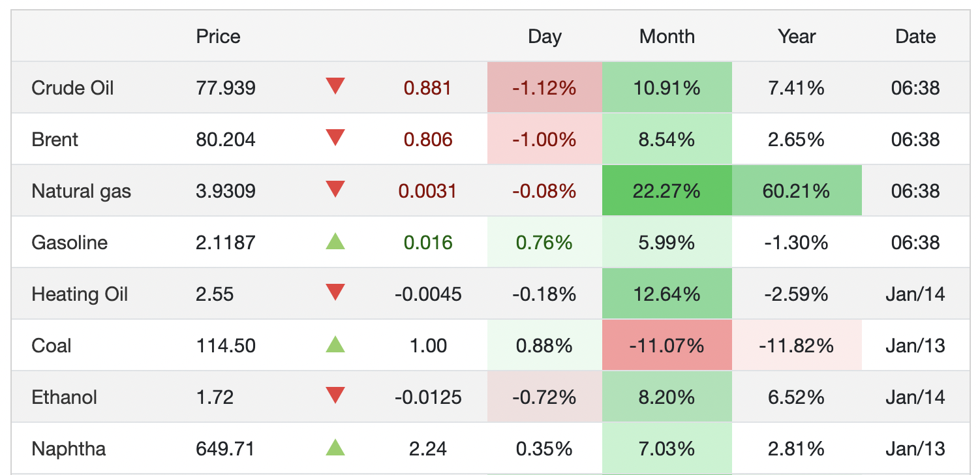
Task: Click Gasoline day change 0.76%
Action: click(x=544, y=243)
